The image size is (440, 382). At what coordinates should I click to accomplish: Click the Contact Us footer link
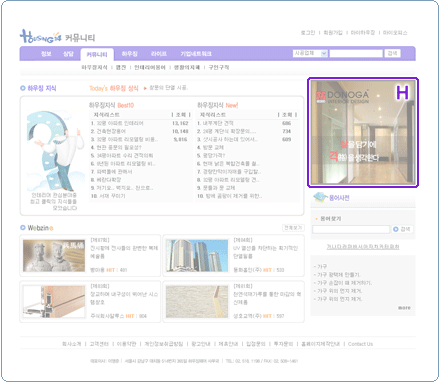coord(360,344)
